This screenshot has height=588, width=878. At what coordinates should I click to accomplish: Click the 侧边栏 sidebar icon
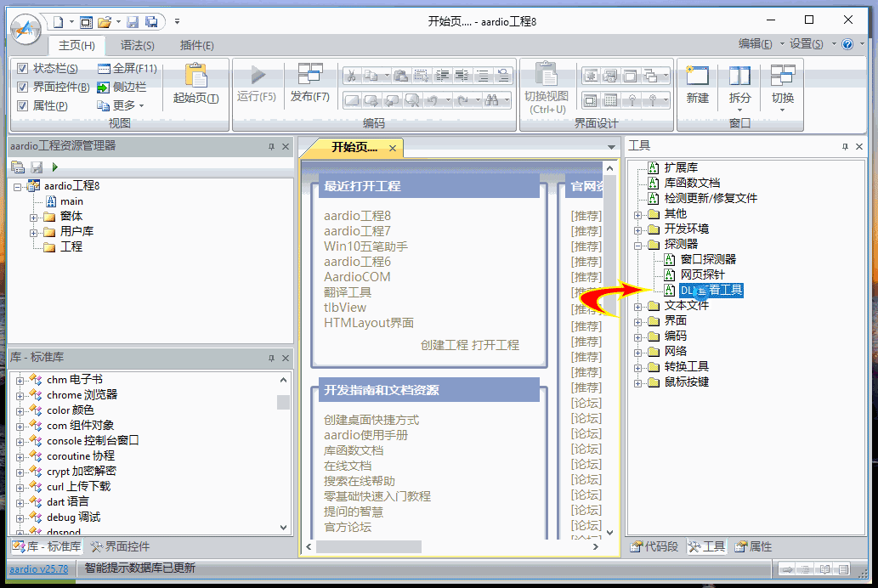click(104, 87)
